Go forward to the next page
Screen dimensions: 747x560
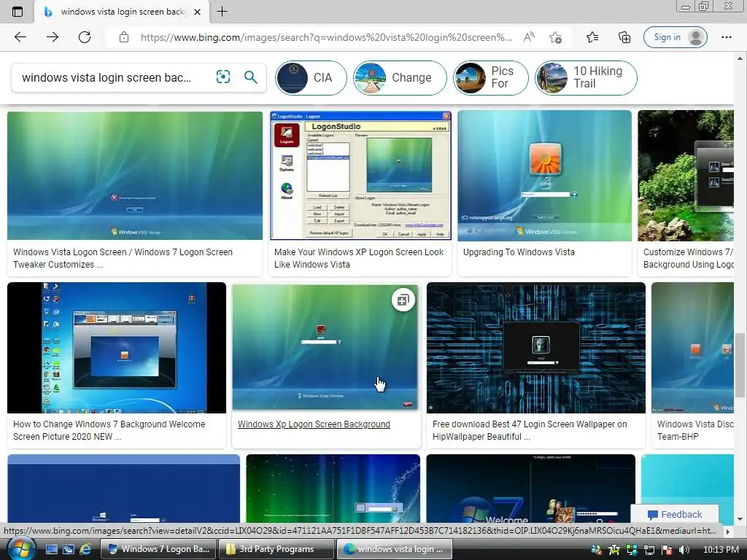53,37
